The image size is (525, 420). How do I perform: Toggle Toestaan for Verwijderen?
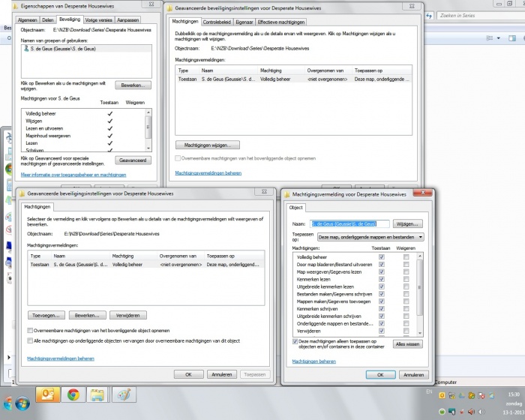point(381,331)
